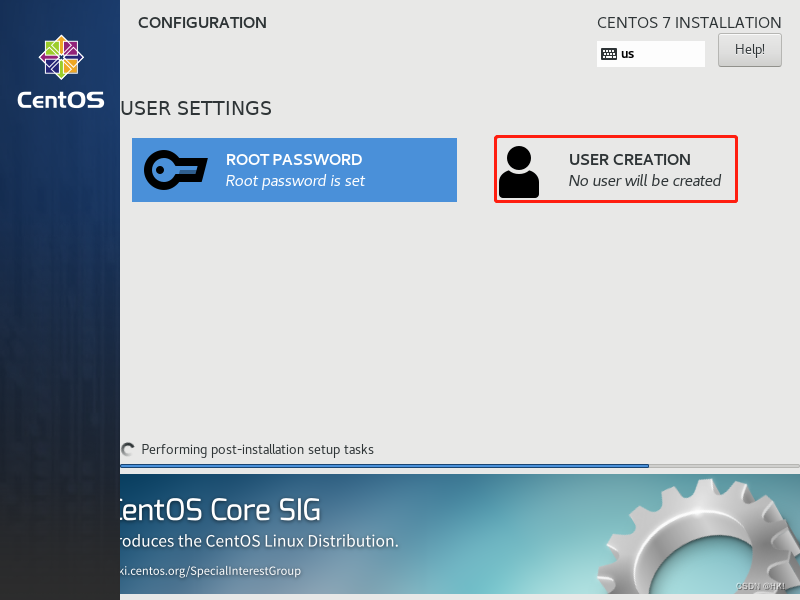Click the us keyboard layout field
This screenshot has width=800, height=600.
pyautogui.click(x=651, y=54)
